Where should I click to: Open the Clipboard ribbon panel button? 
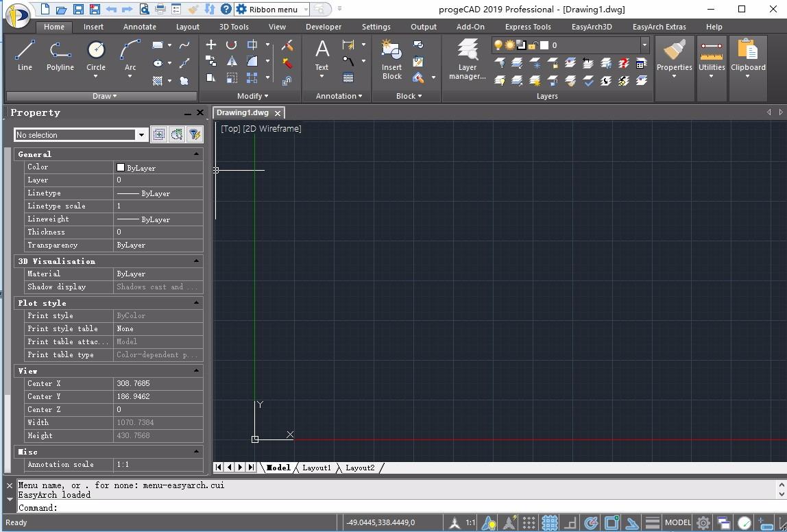[748, 59]
